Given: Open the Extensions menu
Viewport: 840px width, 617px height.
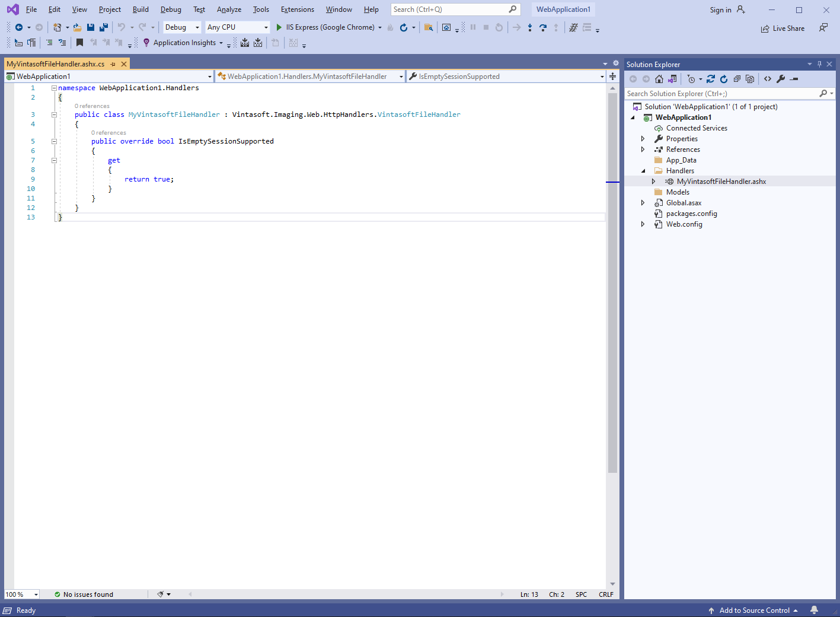Looking at the screenshot, I should click(x=297, y=9).
